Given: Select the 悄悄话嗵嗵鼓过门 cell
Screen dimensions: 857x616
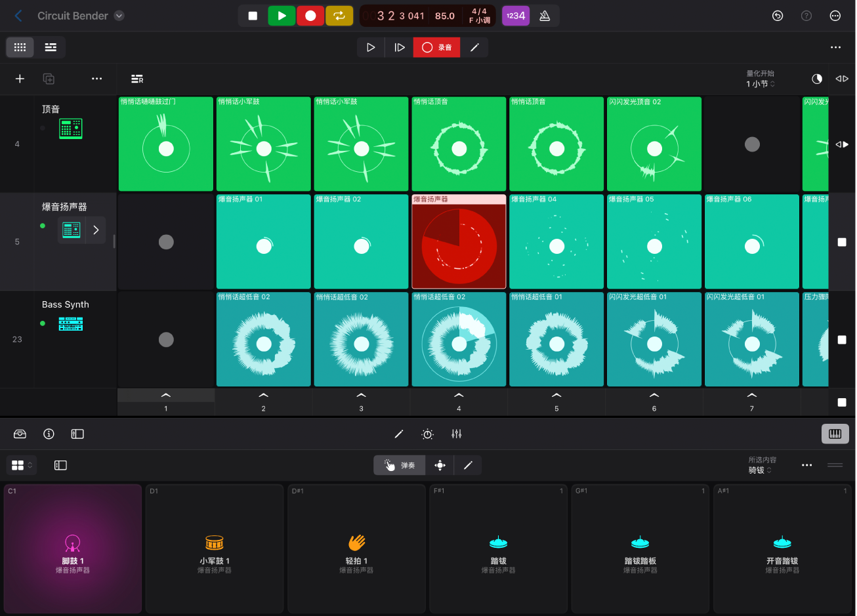Looking at the screenshot, I should coord(166,144).
